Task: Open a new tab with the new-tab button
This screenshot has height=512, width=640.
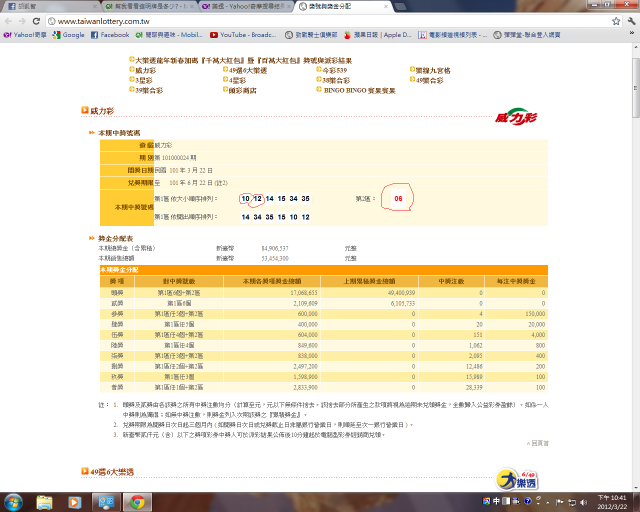Action: point(401,7)
